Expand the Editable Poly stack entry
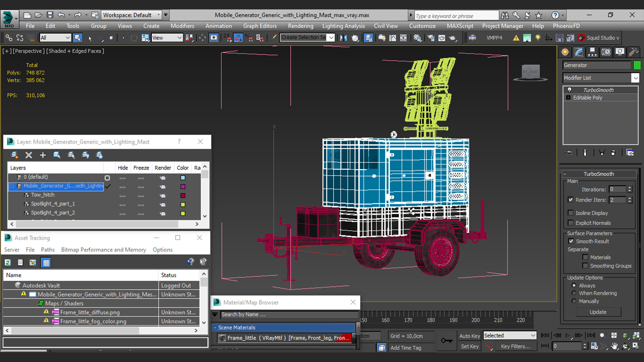This screenshot has width=644, height=362. (x=568, y=98)
